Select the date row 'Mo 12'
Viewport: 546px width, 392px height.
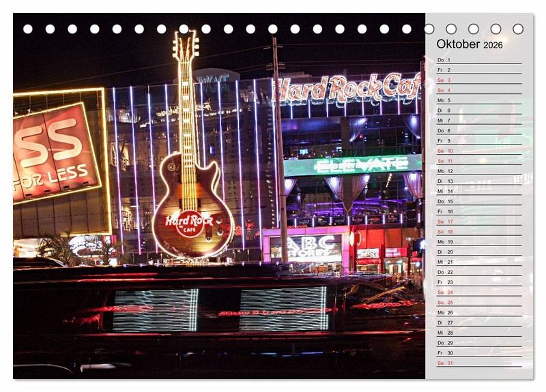pyautogui.click(x=479, y=171)
